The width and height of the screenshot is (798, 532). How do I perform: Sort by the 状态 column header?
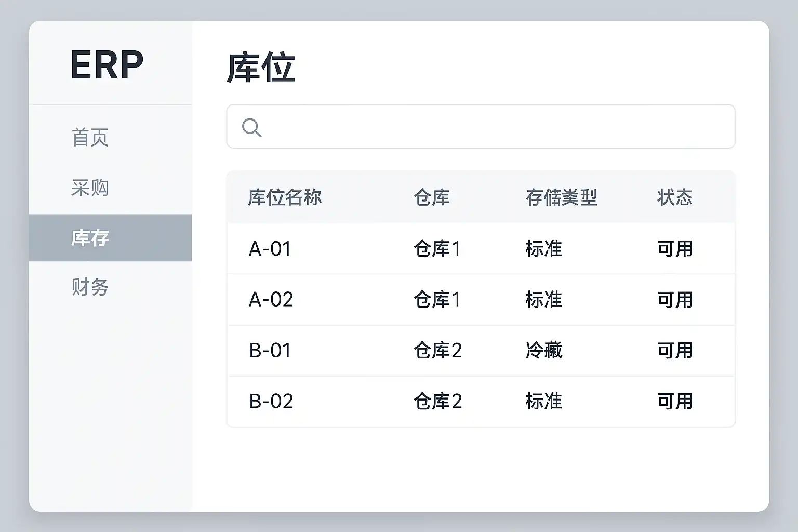tap(674, 197)
